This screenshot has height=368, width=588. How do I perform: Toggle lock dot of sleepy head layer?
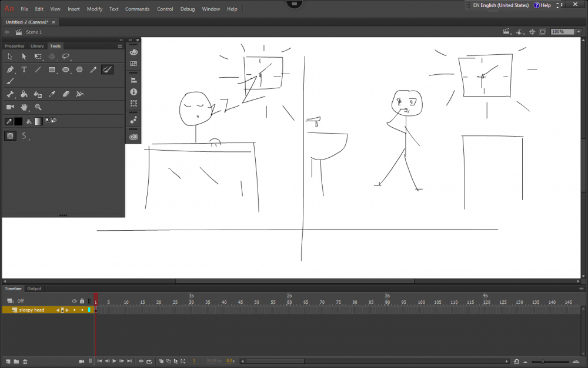point(82,310)
